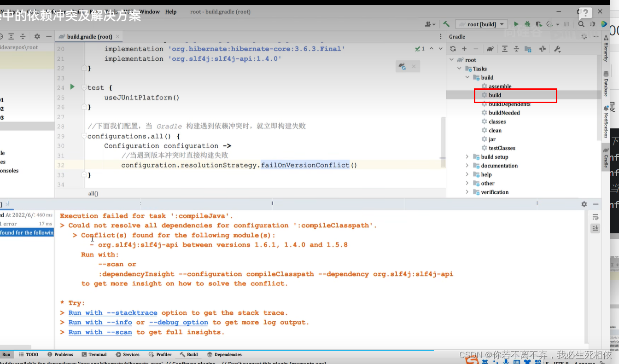Expand all nodes in the Gradle panel
Screen dimensions: 619x364
point(505,49)
